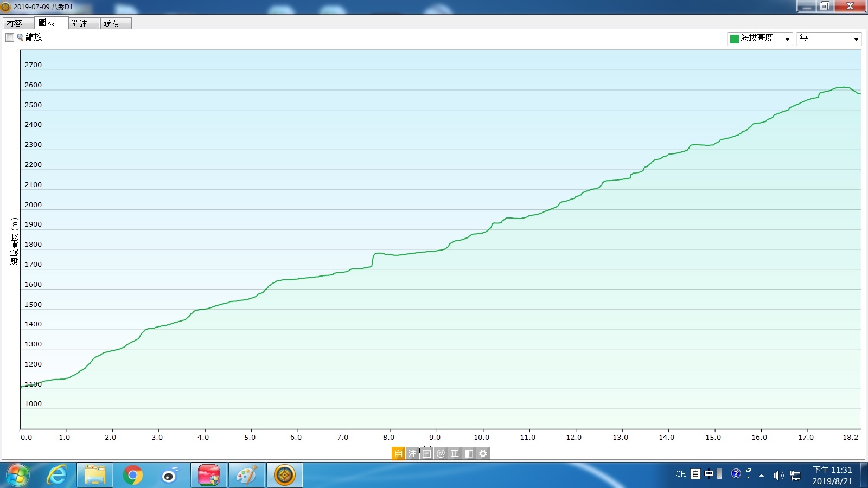Open the blue IME help question-mark icon
Image resolution: width=868 pixels, height=488 pixels.
(x=736, y=473)
